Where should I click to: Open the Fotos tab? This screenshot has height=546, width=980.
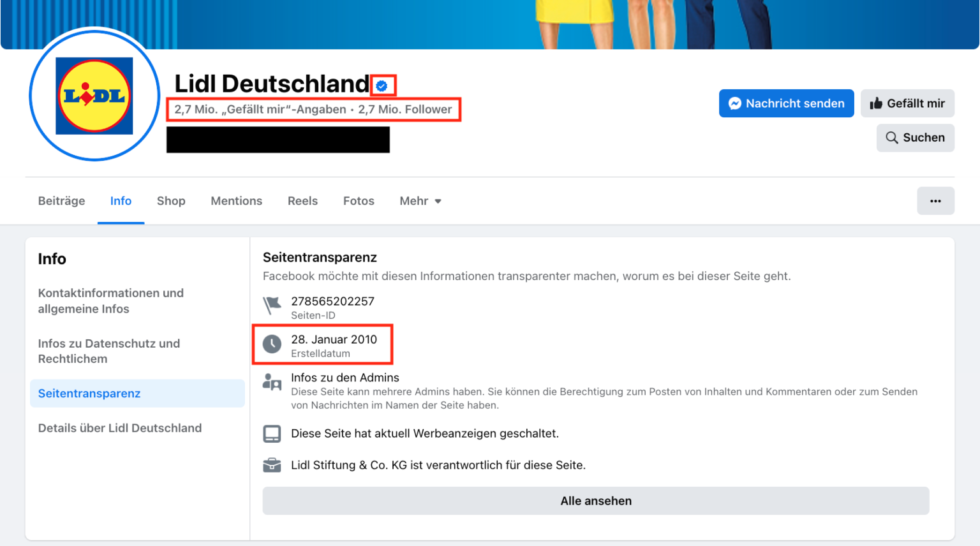pos(358,201)
